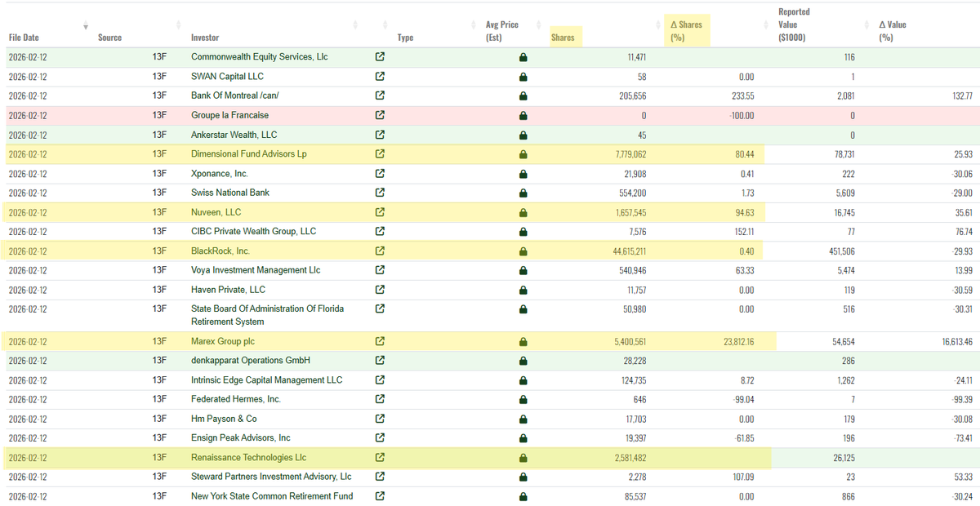Select the -100.00 share change cell
This screenshot has width=980, height=506.
click(x=742, y=115)
